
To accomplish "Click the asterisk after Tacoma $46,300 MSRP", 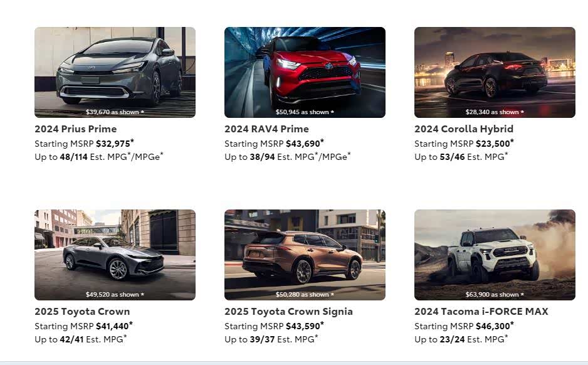I will pos(512,324).
